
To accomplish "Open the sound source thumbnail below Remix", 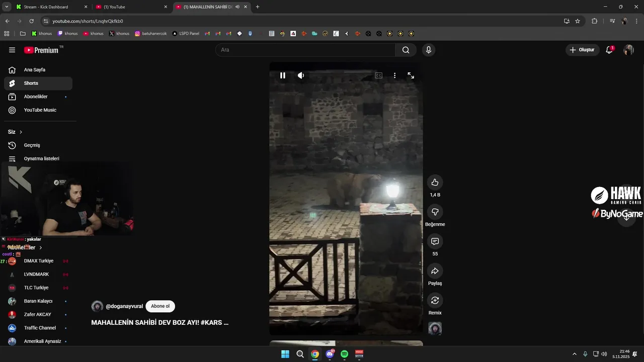I will coord(435,329).
